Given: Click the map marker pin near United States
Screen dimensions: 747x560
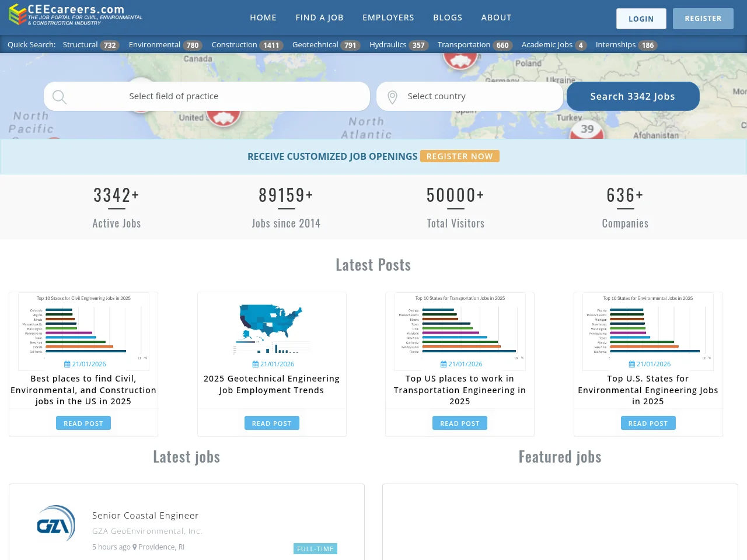Looking at the screenshot, I should [222, 118].
